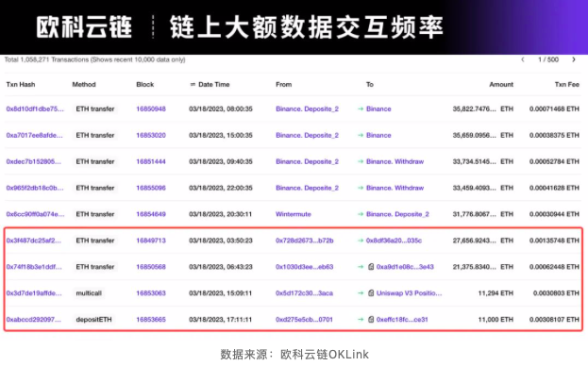Click the depositETH method tag
Viewport: 588px width, 366px height.
coord(93,319)
